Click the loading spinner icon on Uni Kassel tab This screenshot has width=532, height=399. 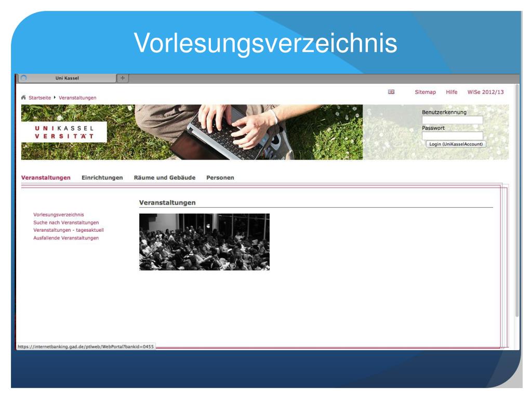point(24,78)
